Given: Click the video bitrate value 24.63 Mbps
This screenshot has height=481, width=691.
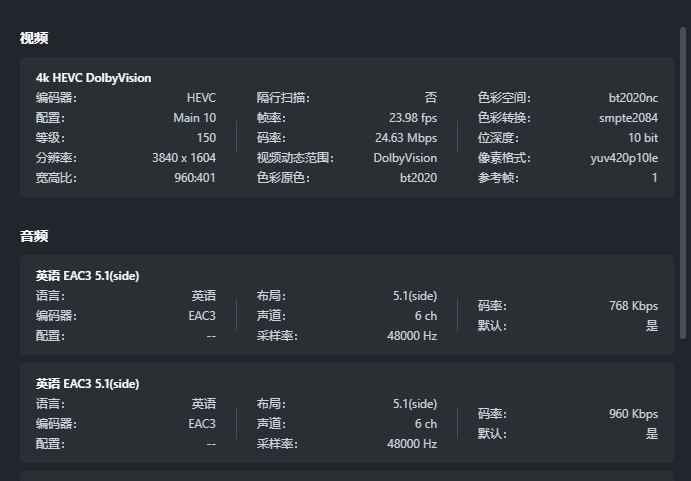Looking at the screenshot, I should click(406, 138).
